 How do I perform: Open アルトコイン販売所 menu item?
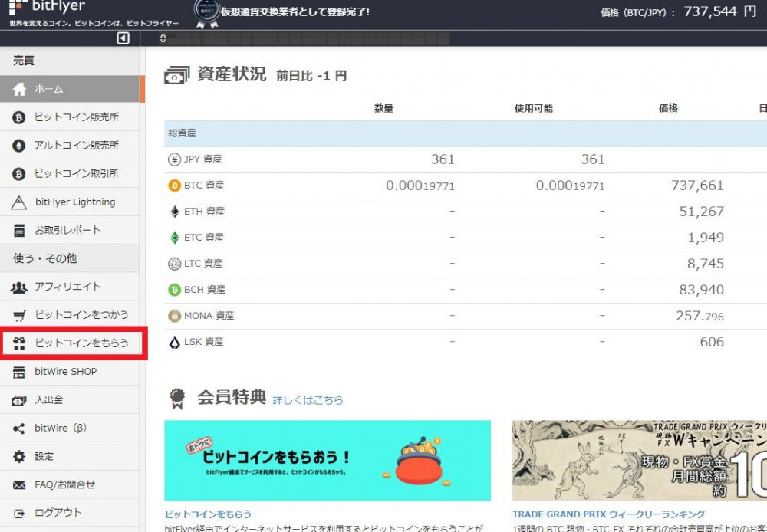[76, 146]
